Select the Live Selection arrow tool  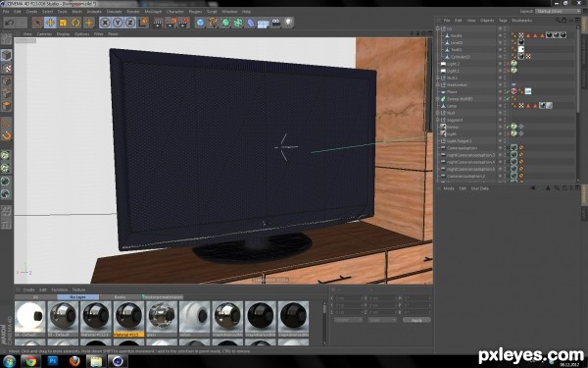pyautogui.click(x=37, y=23)
